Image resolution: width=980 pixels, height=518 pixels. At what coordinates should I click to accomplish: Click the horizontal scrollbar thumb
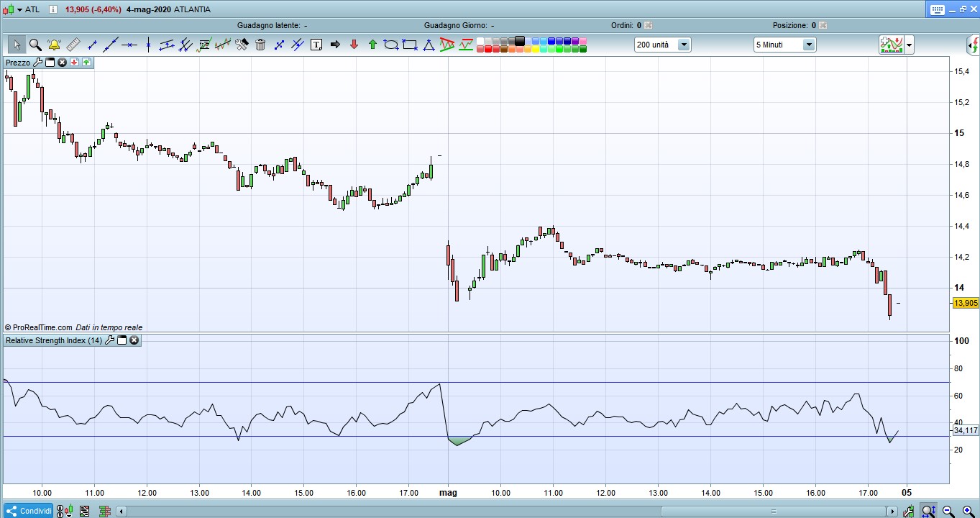click(774, 512)
